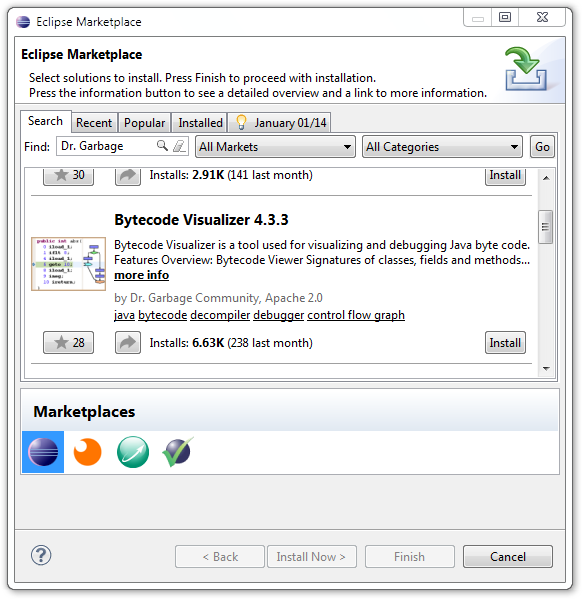The width and height of the screenshot is (583, 599).
Task: Click the debugger tag link
Action: tap(279, 315)
